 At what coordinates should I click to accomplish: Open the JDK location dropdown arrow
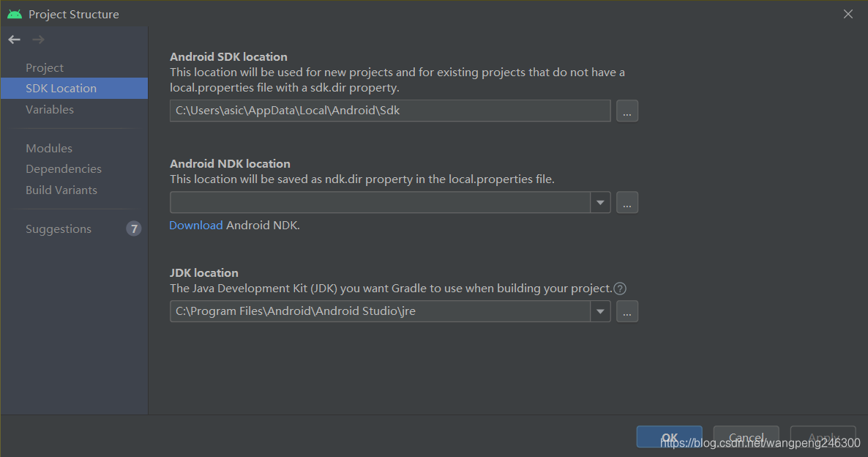[x=600, y=311]
